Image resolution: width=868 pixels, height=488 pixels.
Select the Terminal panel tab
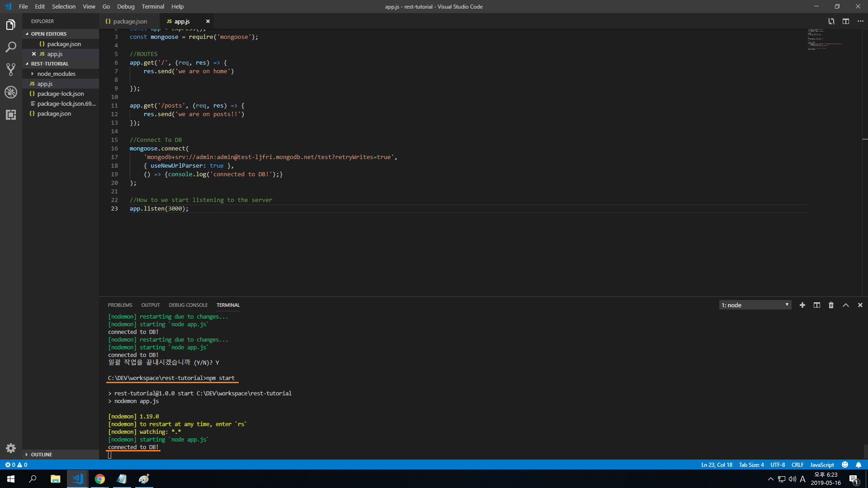pyautogui.click(x=228, y=305)
